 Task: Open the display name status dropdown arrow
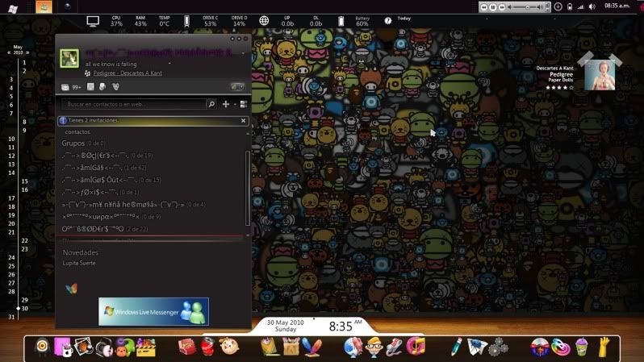[x=243, y=53]
